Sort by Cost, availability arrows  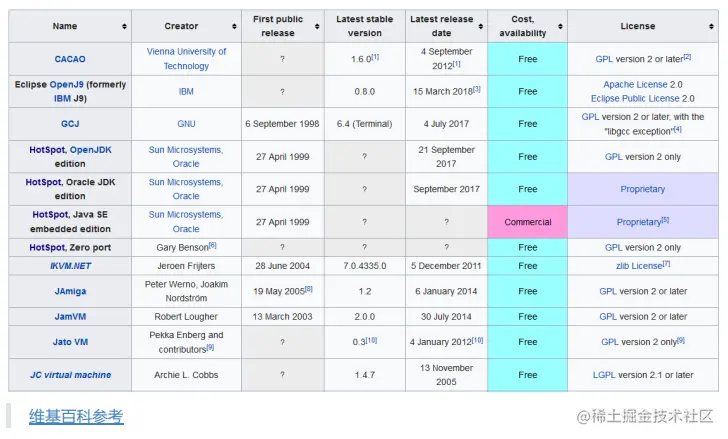click(x=560, y=26)
